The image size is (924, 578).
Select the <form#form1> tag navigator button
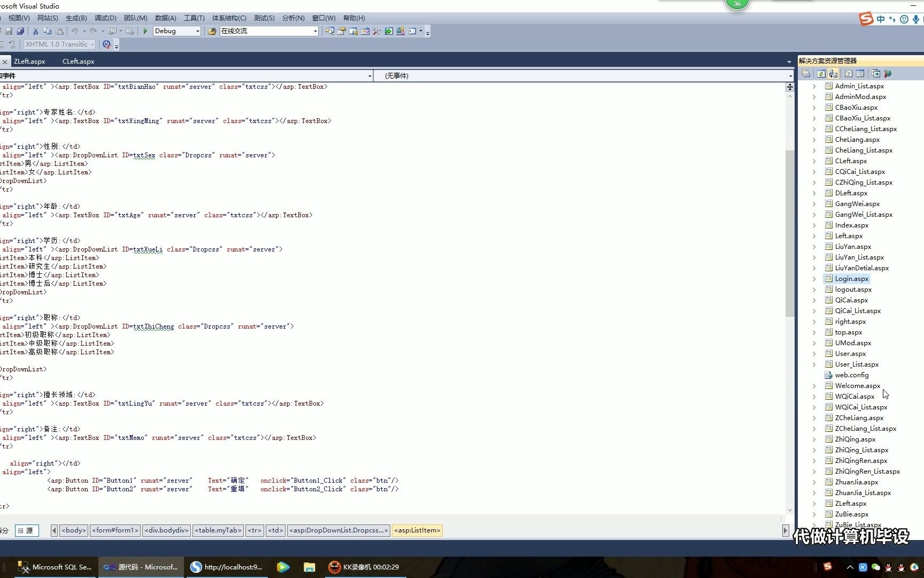coord(115,530)
